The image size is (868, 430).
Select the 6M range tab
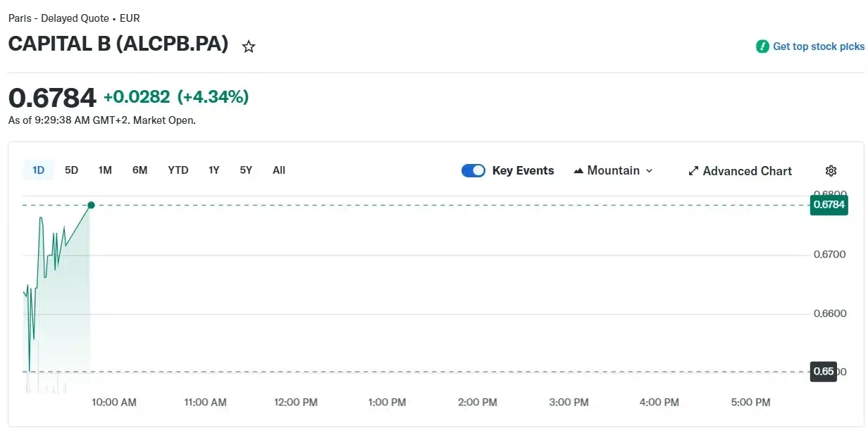pyautogui.click(x=140, y=170)
